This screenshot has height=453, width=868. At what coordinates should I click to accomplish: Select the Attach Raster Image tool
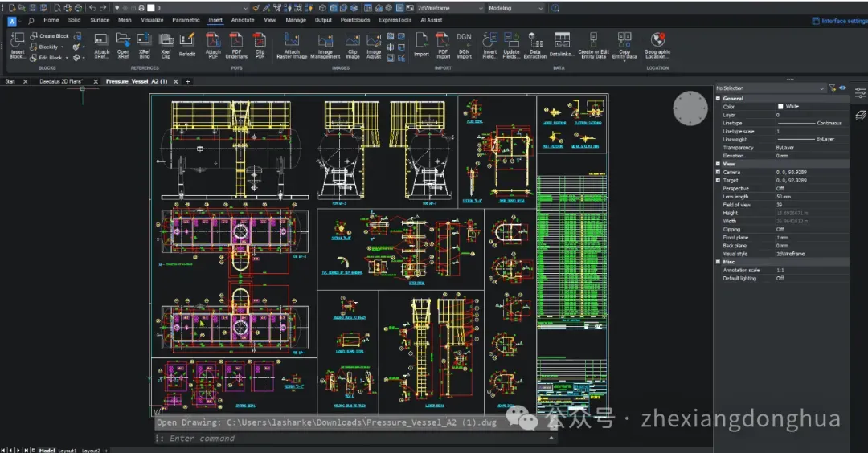(292, 39)
